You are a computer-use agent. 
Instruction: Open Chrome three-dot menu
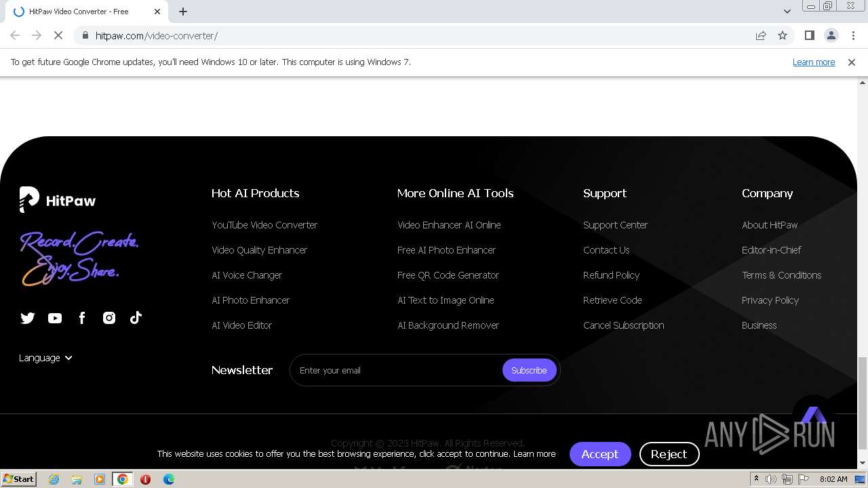pos(853,35)
